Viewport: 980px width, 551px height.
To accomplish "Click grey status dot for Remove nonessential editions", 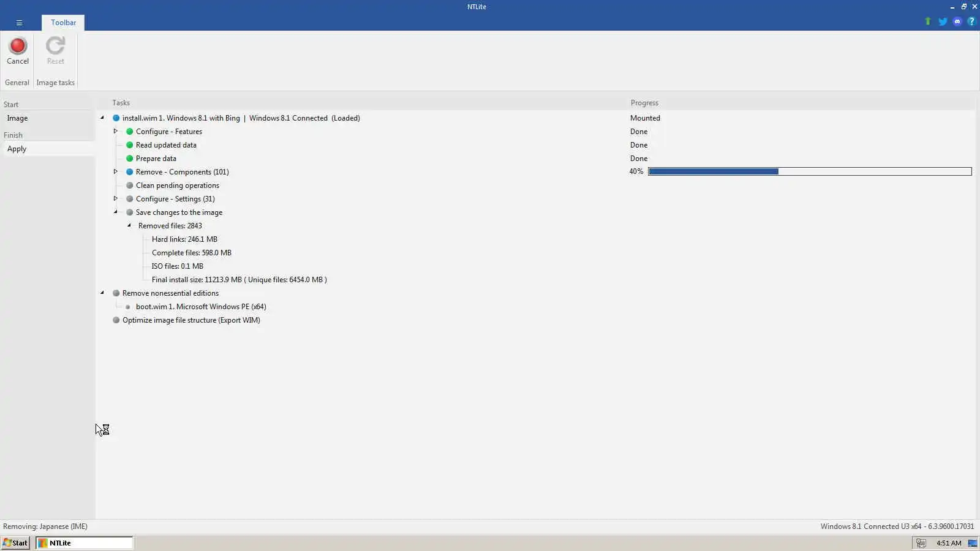I will point(116,293).
